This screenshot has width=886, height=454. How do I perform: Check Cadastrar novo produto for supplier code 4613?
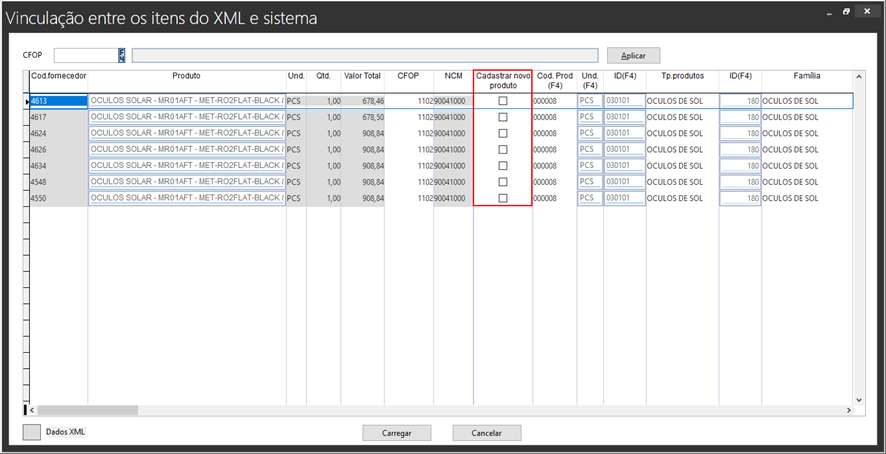(x=503, y=101)
